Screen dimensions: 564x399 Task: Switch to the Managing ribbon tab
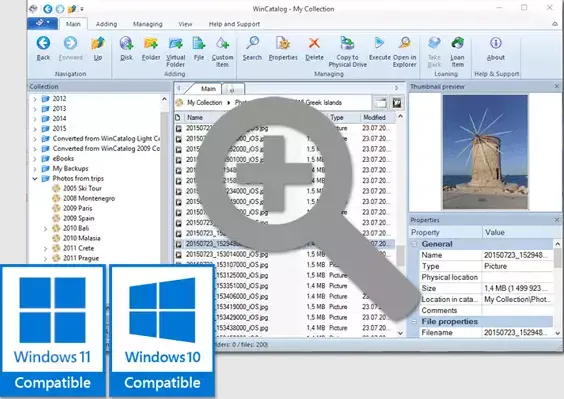coord(147,24)
